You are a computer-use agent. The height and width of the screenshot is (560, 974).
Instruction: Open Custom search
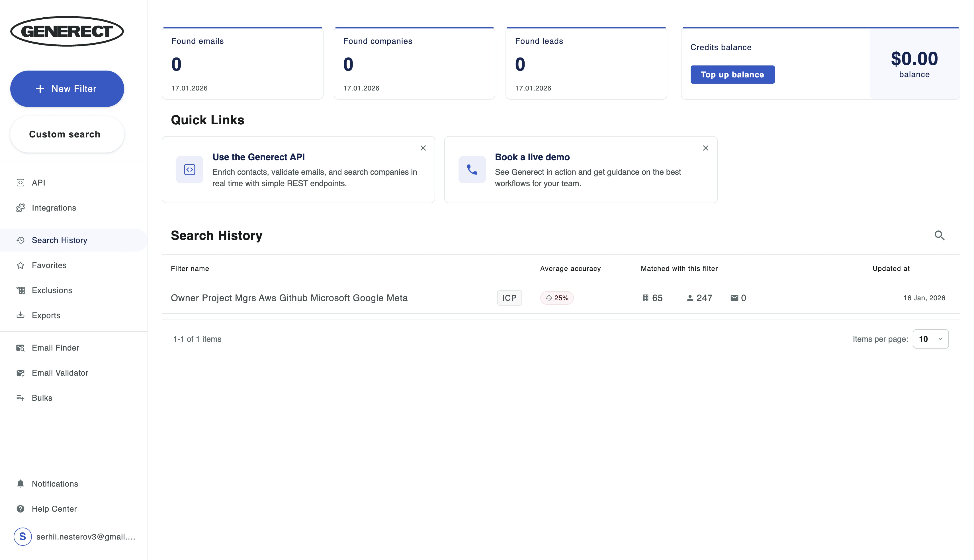[67, 134]
